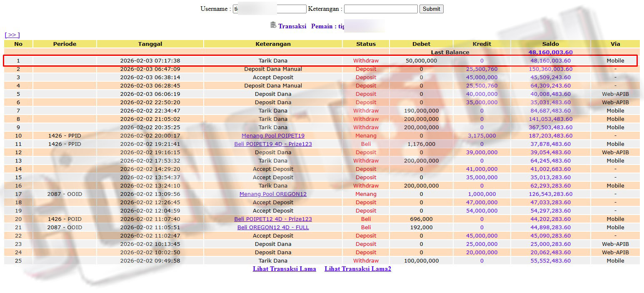Viewport: 644px width, 293px height.
Task: Click the Keterangan text field
Action: pyautogui.click(x=380, y=9)
